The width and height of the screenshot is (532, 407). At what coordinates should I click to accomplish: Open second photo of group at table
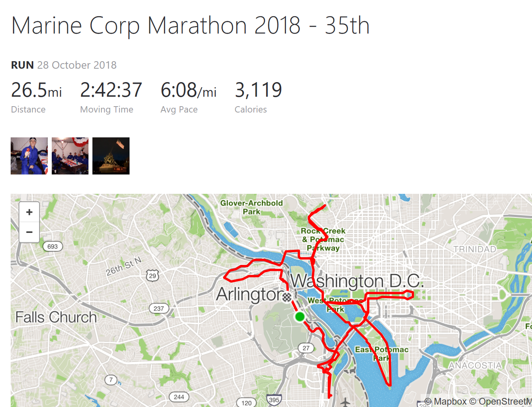tap(70, 156)
